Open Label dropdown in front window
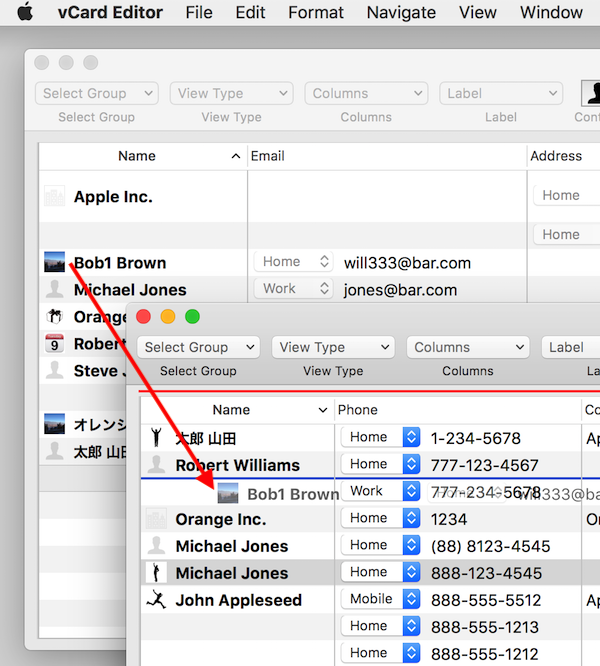Viewport: 600px width, 666px height. click(571, 347)
